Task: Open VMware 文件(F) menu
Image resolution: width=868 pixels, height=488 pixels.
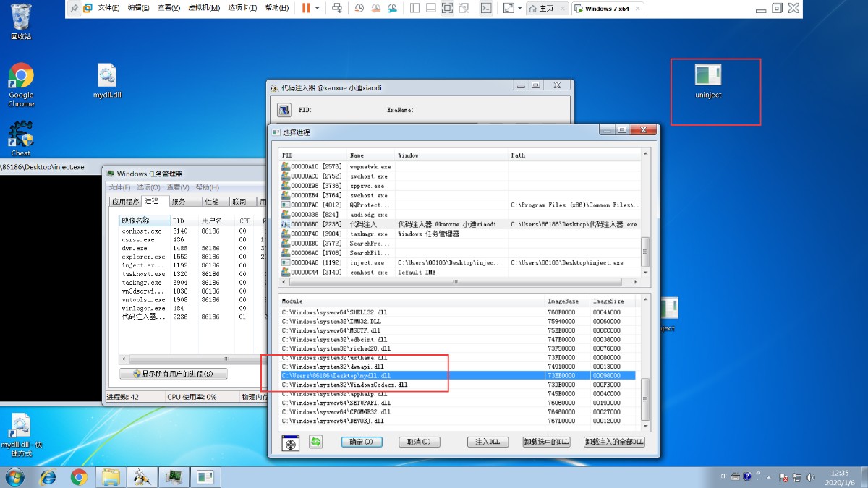Action: (x=109, y=8)
